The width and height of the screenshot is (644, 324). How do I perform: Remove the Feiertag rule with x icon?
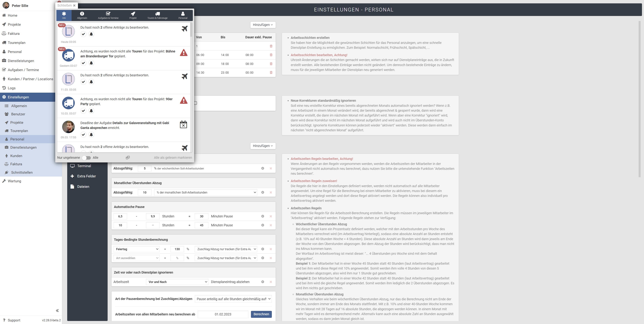tap(271, 249)
